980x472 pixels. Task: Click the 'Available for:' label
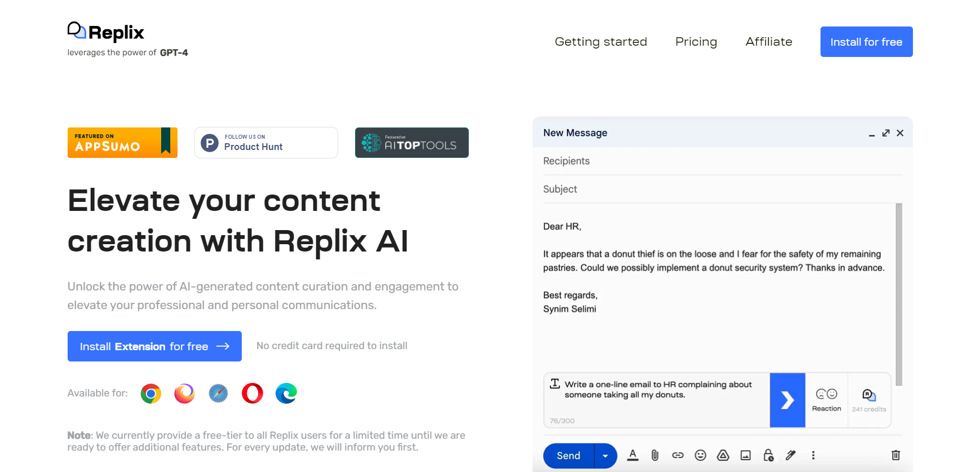97,393
